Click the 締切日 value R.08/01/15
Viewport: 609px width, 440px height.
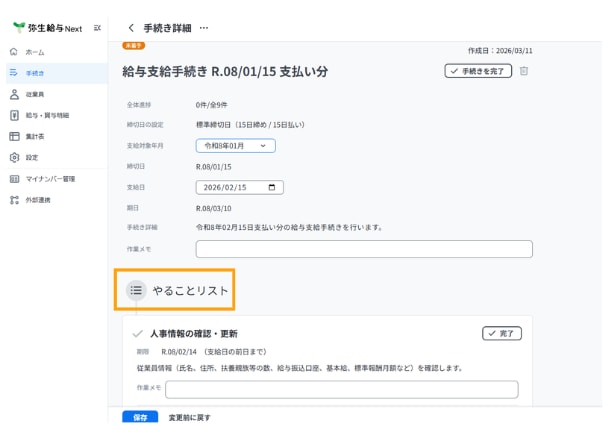pos(214,167)
